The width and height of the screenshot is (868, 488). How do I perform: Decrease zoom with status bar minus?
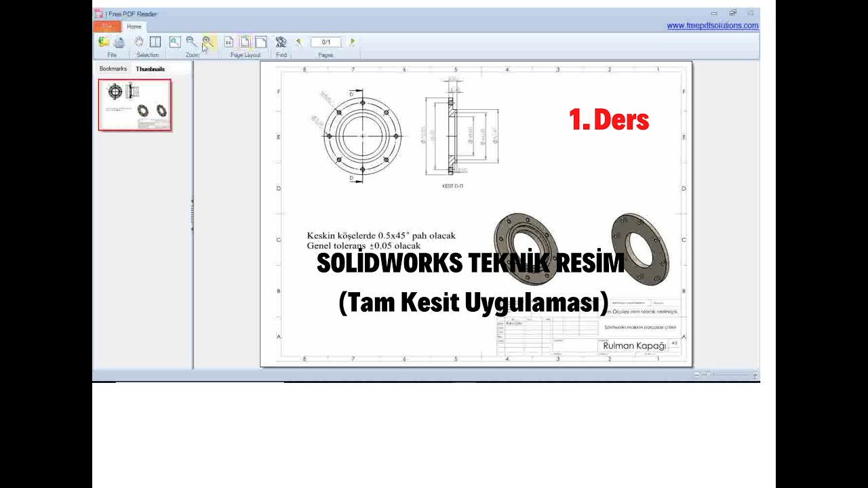pyautogui.click(x=697, y=375)
